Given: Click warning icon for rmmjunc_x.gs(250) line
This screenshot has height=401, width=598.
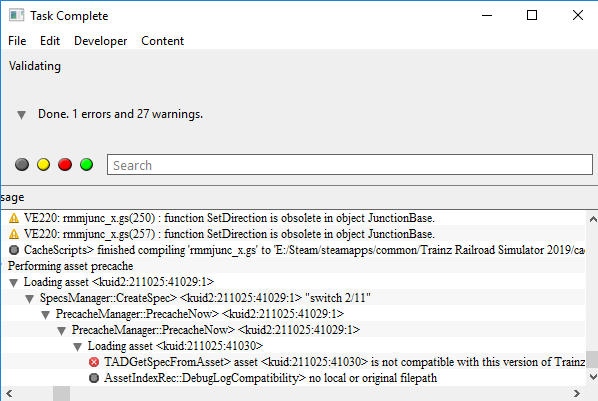Looking at the screenshot, I should (14, 218).
